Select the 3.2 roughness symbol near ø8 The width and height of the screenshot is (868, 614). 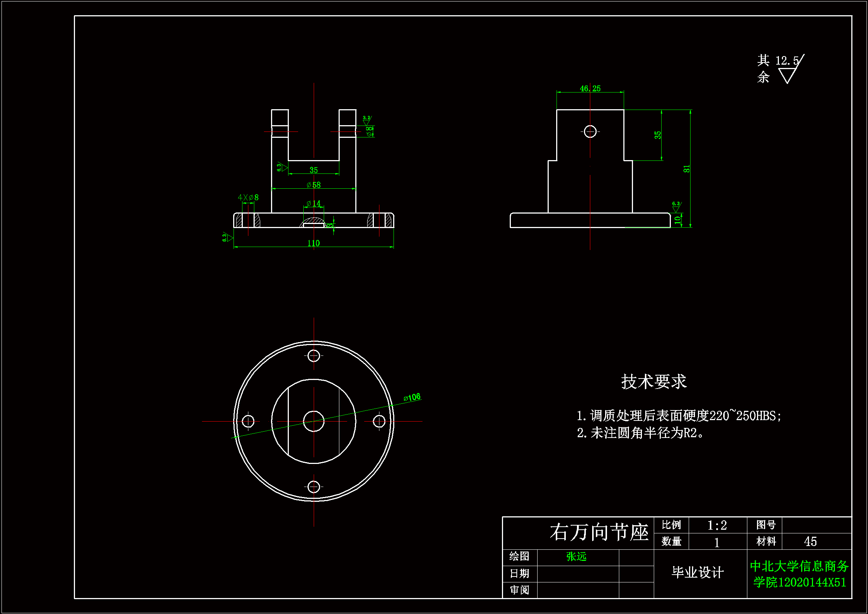pyautogui.click(x=366, y=121)
